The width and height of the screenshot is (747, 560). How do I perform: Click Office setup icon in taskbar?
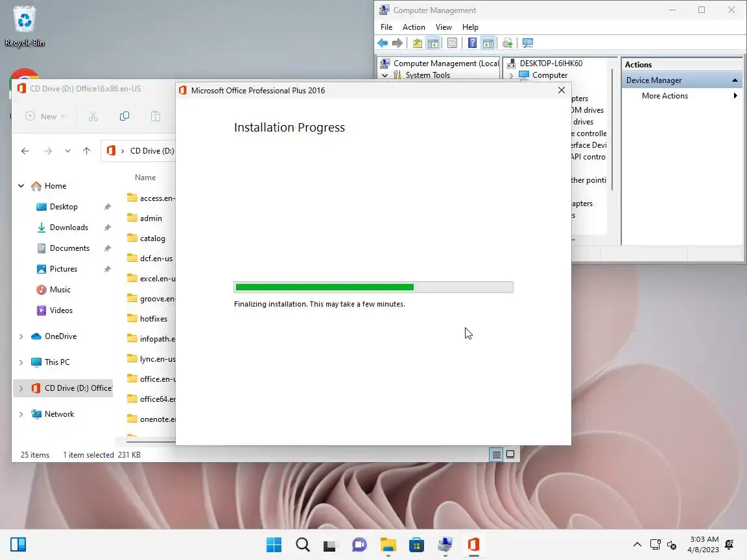click(473, 544)
